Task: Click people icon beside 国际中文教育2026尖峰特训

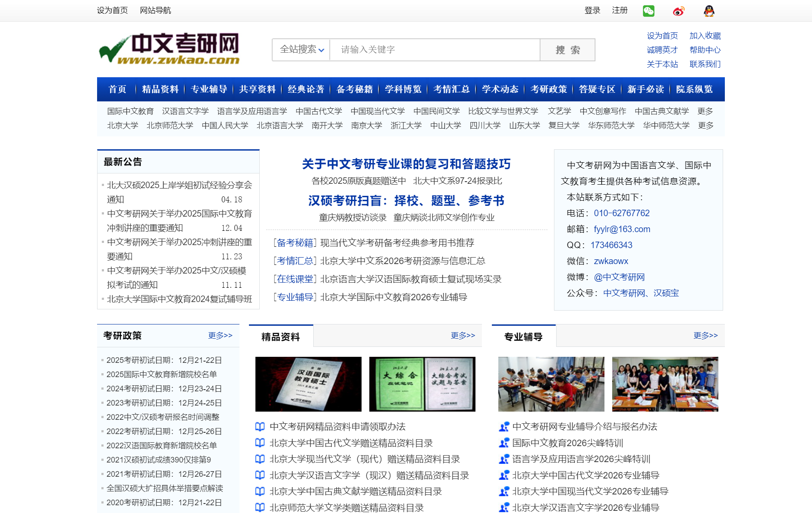Action: coord(504,443)
